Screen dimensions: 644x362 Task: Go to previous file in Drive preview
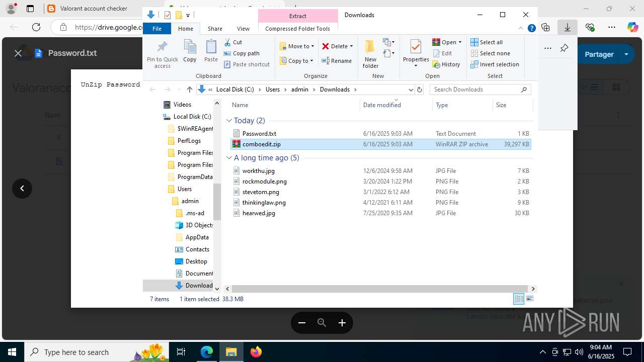(x=22, y=189)
